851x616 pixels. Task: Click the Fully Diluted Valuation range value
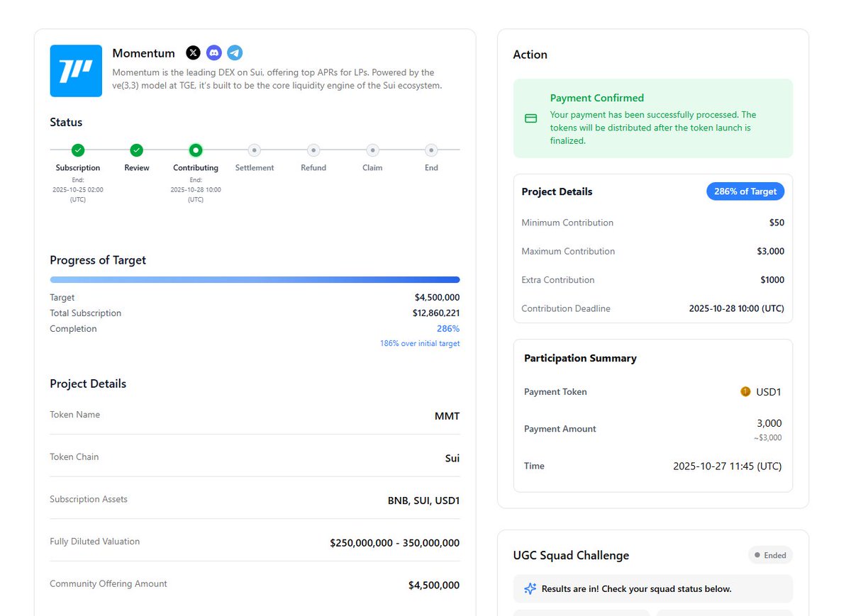coord(395,543)
